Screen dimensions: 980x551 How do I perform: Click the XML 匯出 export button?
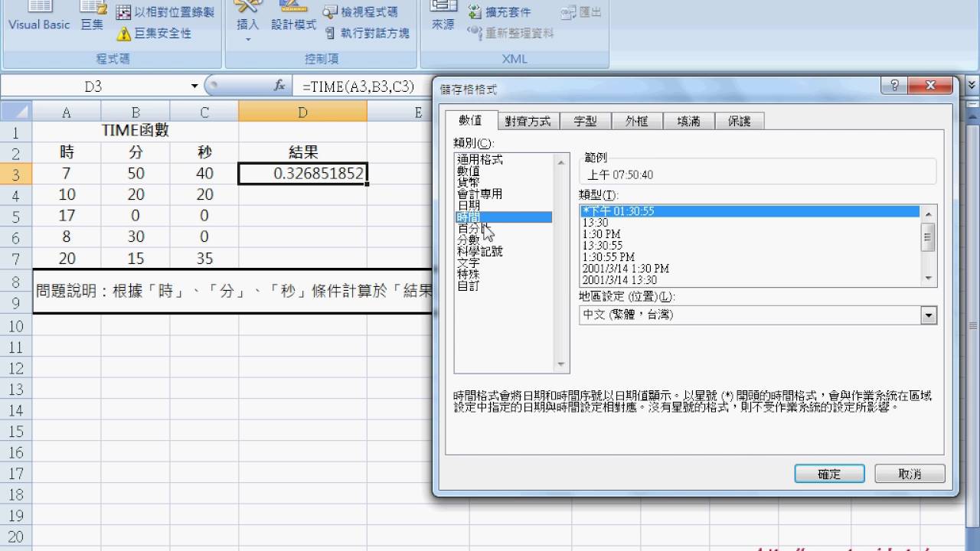tap(581, 12)
